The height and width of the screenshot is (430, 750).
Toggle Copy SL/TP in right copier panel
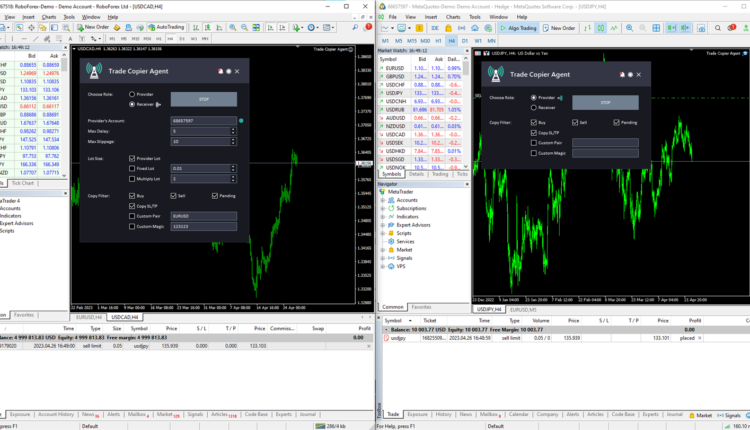click(x=533, y=132)
